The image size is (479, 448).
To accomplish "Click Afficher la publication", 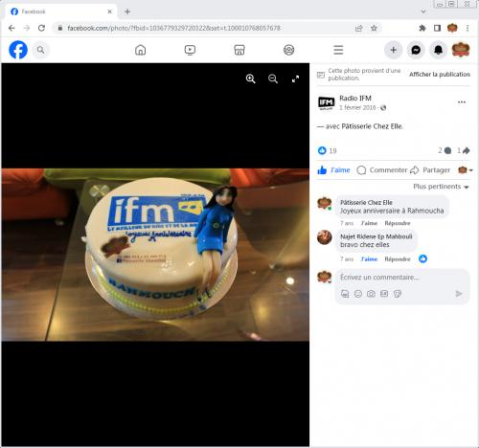I will [440, 75].
